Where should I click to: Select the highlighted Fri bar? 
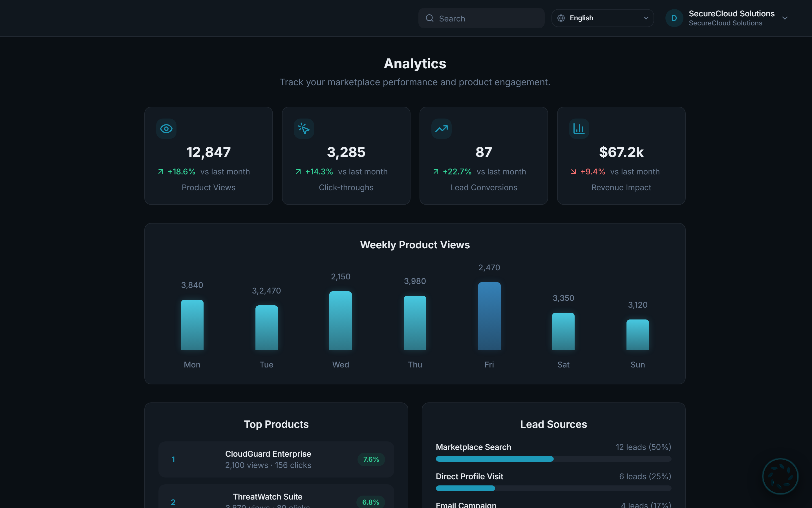[489, 316]
